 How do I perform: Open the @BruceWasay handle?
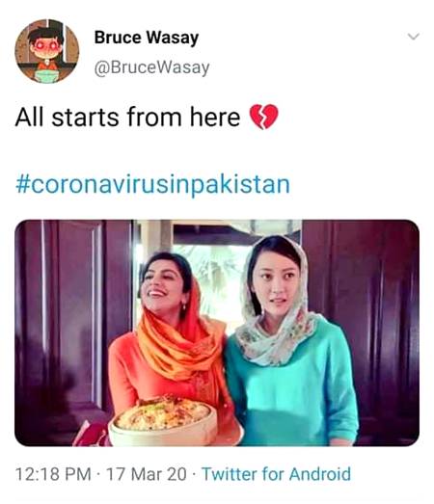tap(151, 67)
